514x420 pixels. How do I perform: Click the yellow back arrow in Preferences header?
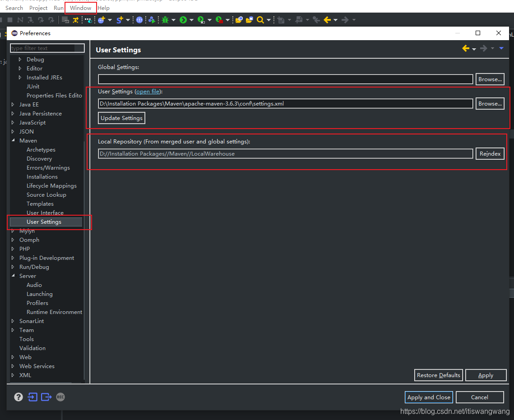[466, 48]
